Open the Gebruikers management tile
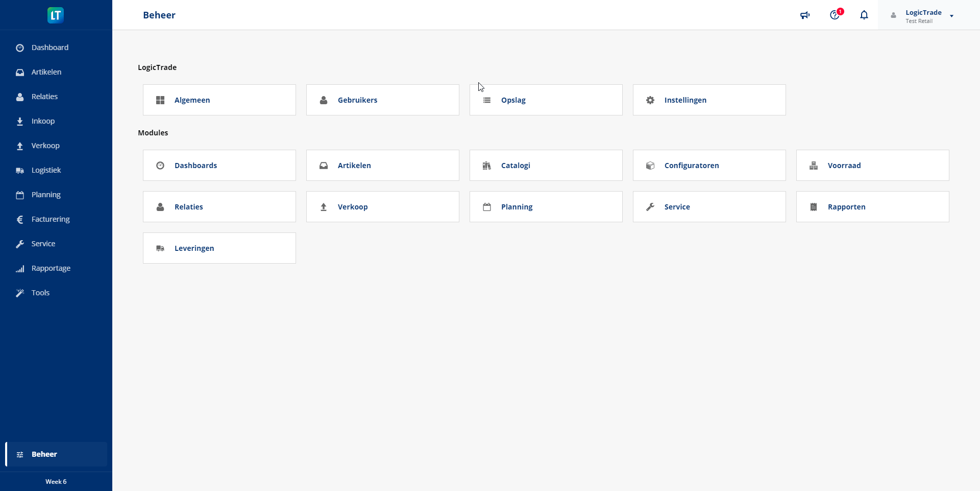Viewport: 980px width, 491px height. click(382, 100)
